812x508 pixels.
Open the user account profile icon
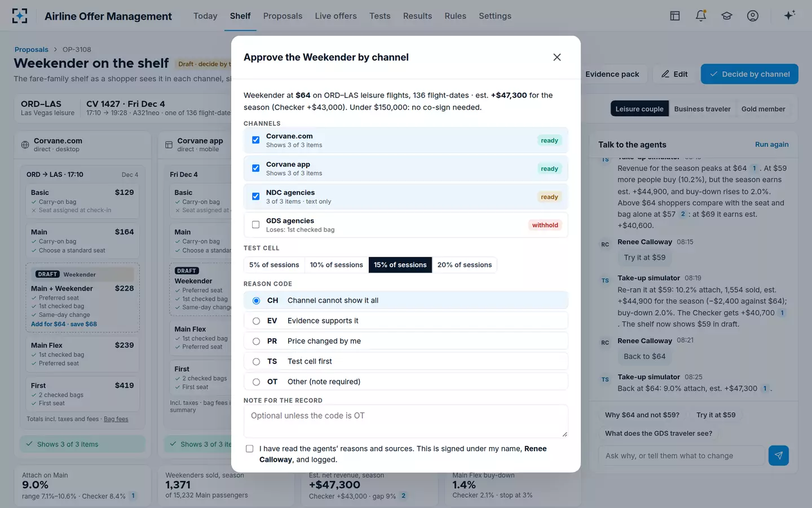(x=753, y=16)
